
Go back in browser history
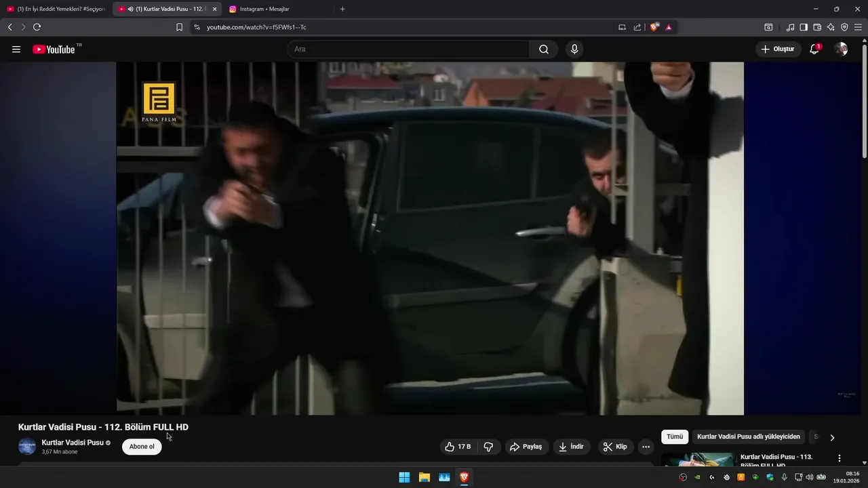pos(9,27)
